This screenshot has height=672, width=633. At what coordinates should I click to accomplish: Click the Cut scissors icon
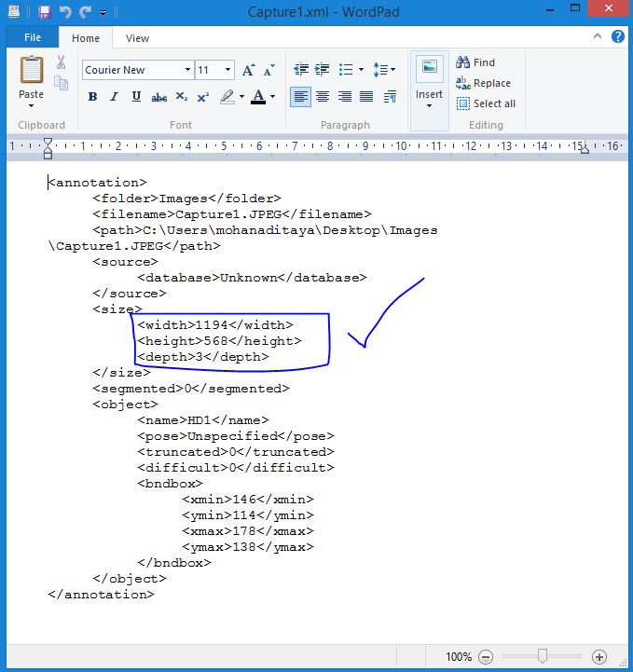point(61,62)
